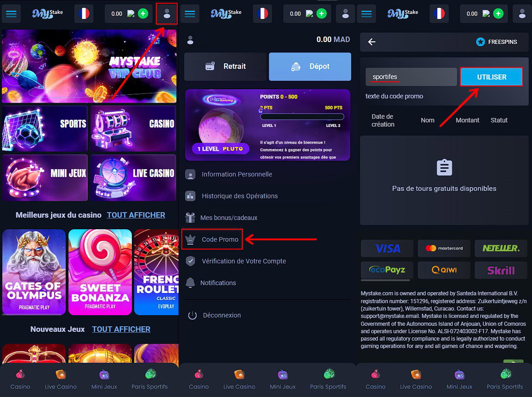This screenshot has width=532, height=397.
Task: Click Live Casino tab in middle bottom bar
Action: pos(239,379)
